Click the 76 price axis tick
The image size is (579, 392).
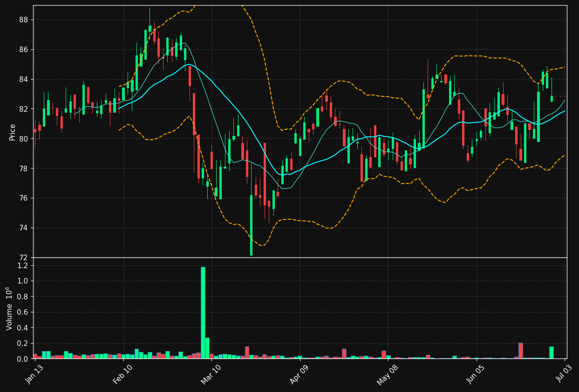24,198
